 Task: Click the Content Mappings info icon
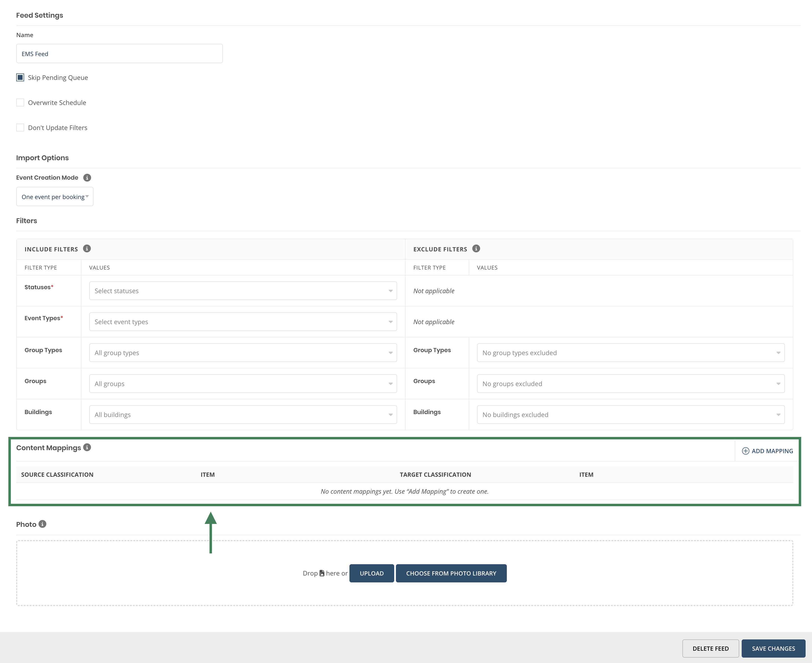pos(87,447)
